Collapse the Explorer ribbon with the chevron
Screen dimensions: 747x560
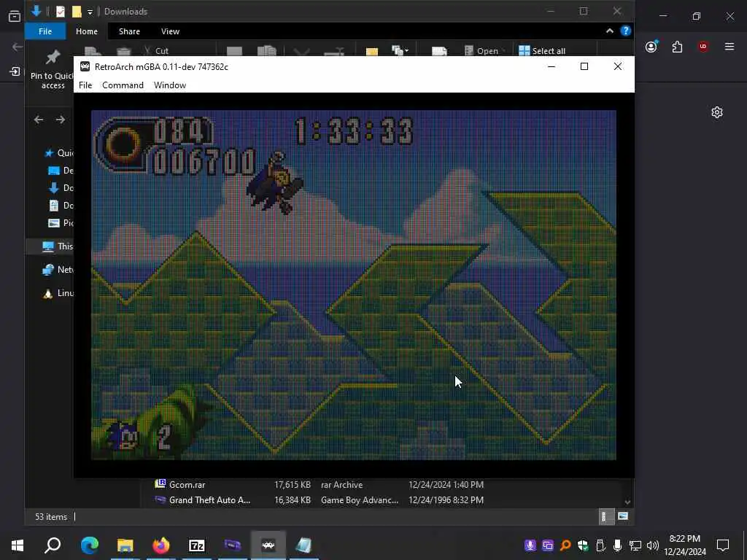tap(609, 31)
